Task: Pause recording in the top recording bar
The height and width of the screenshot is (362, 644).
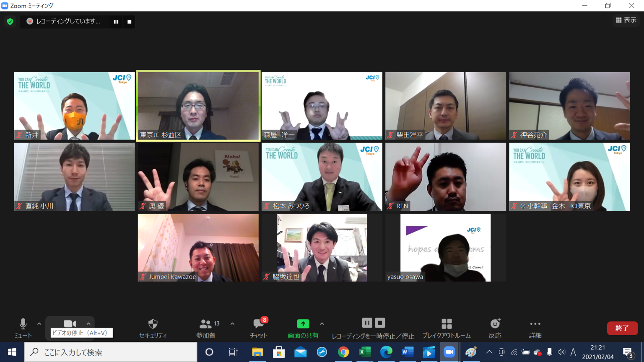Action: (x=116, y=22)
